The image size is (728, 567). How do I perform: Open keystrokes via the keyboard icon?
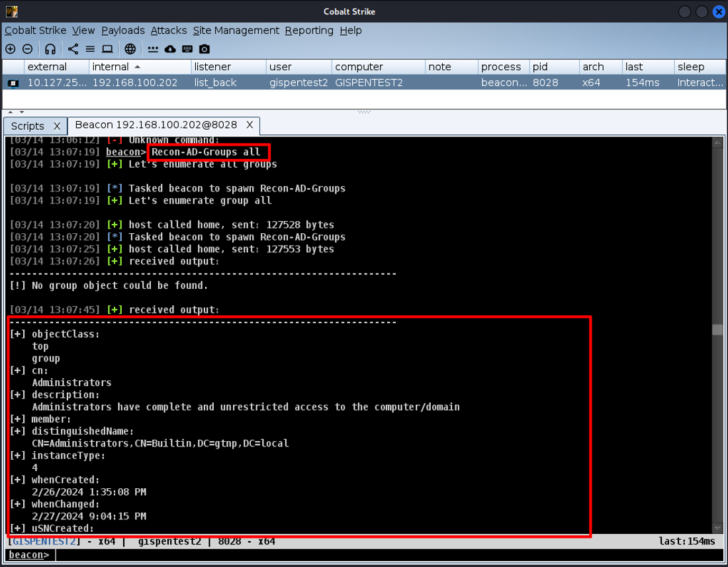187,49
